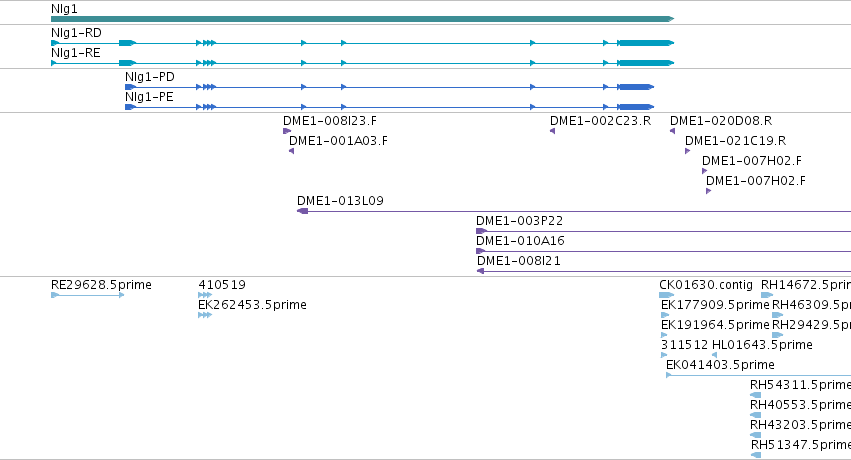
Task: Open the CK01630.contig label
Action: (x=706, y=285)
